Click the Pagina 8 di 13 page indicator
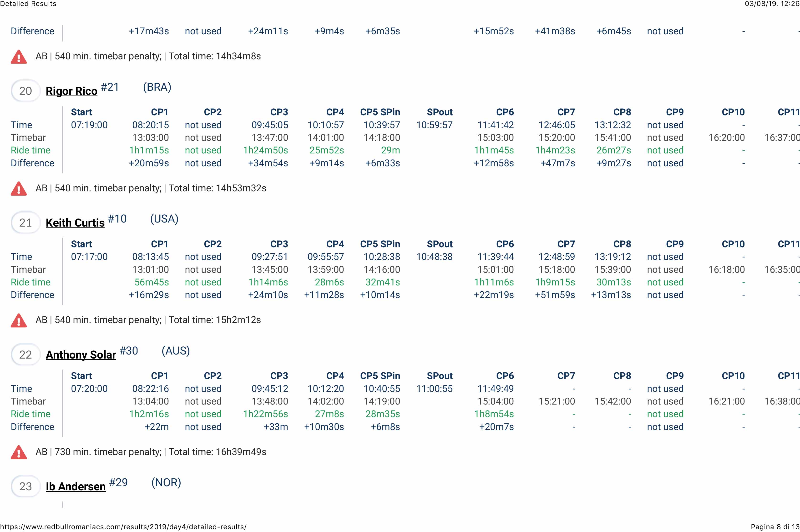Viewport: 800px width, 532px height. tap(775, 527)
